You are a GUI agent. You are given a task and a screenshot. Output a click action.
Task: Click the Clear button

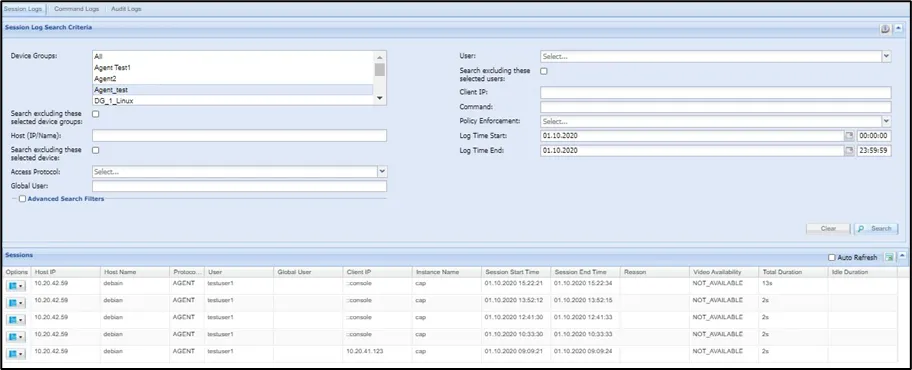coord(828,229)
